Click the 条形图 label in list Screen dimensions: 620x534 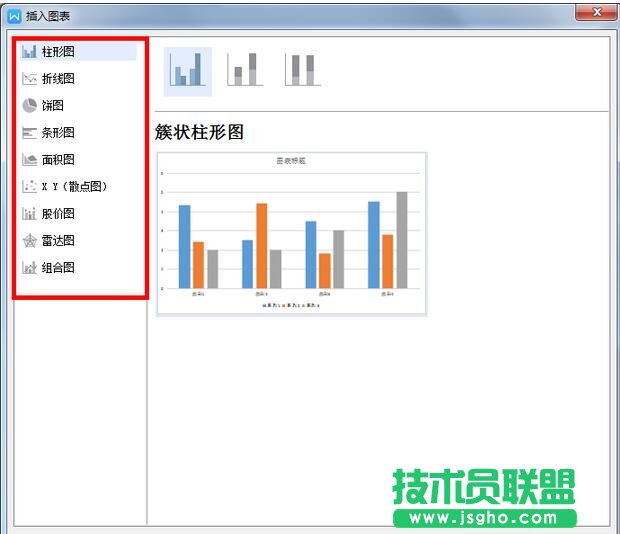coord(58,133)
